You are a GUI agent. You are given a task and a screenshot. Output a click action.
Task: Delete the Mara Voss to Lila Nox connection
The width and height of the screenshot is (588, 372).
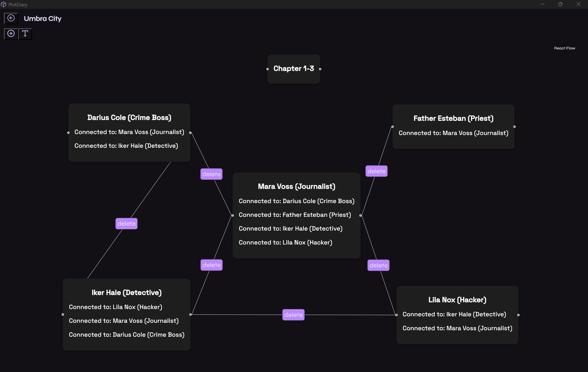coord(378,265)
